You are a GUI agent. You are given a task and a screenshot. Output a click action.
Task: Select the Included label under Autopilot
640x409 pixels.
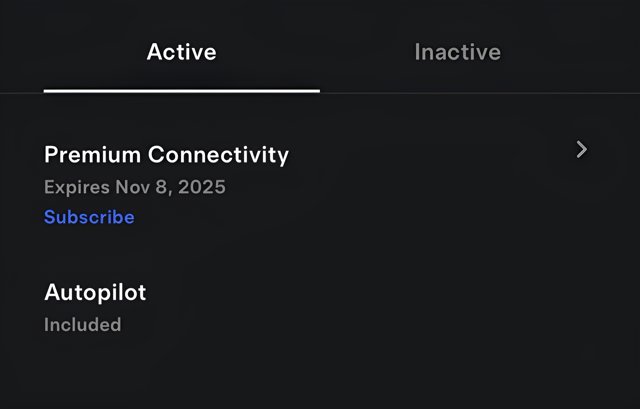point(82,325)
